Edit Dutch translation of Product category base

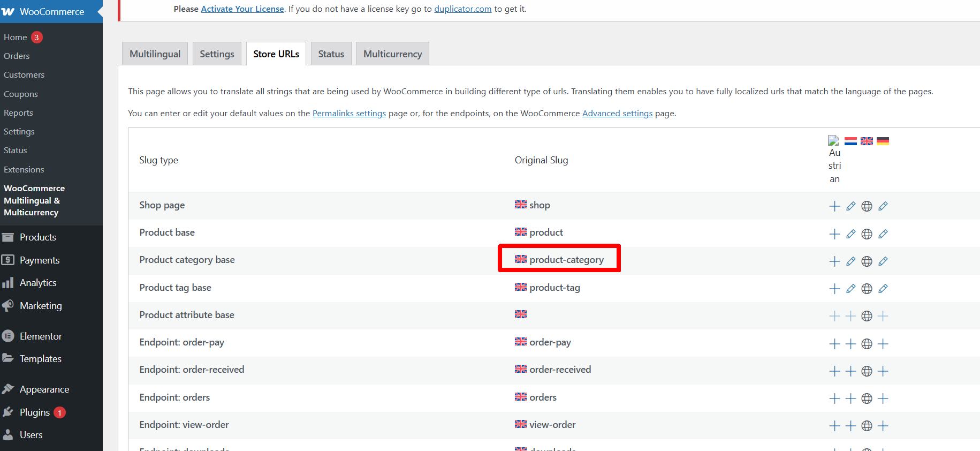[x=850, y=261]
